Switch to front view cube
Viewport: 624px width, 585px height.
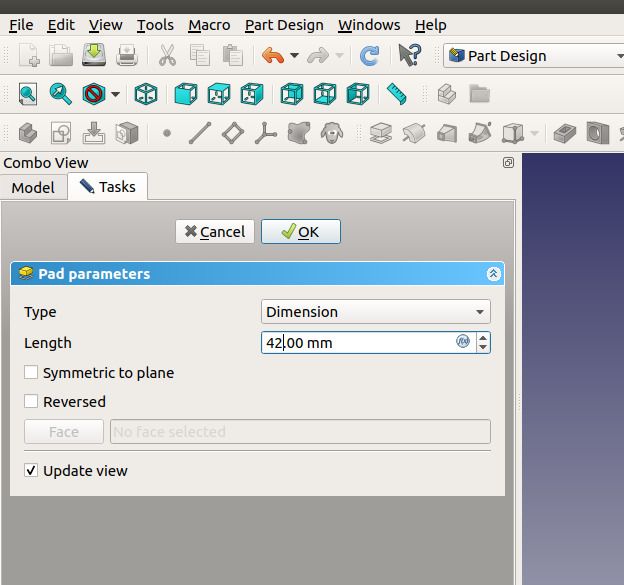pos(186,94)
